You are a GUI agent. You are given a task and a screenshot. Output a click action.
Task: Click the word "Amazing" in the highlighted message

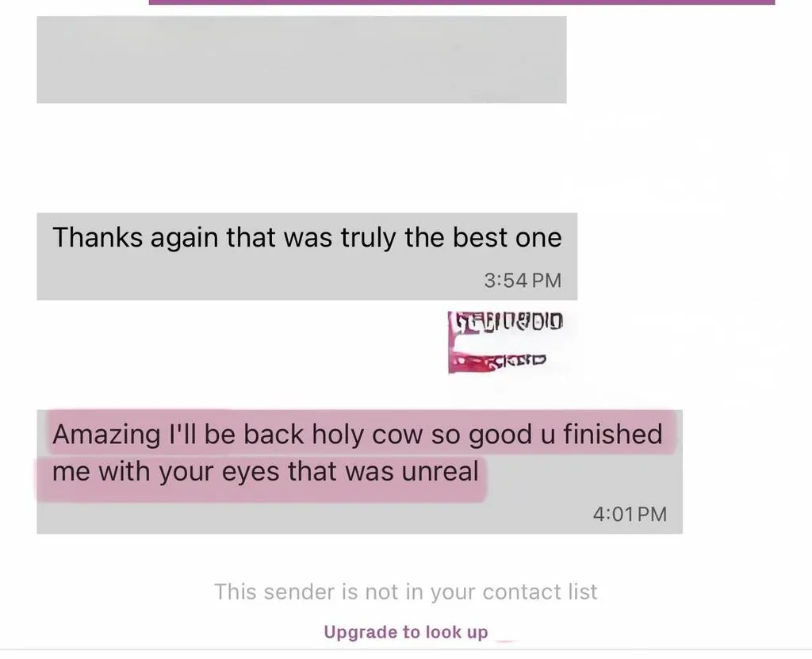[106, 434]
